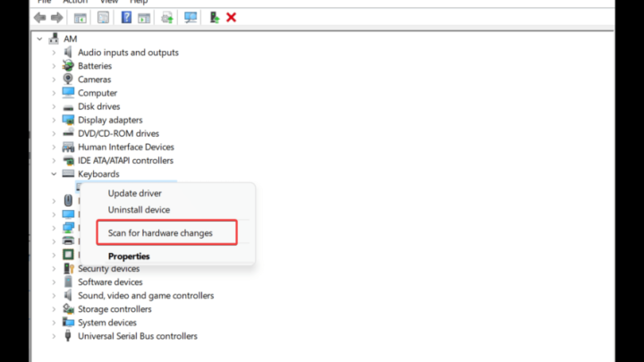This screenshot has height=362, width=644.
Task: Click the Software devices icon
Action: pos(68,282)
